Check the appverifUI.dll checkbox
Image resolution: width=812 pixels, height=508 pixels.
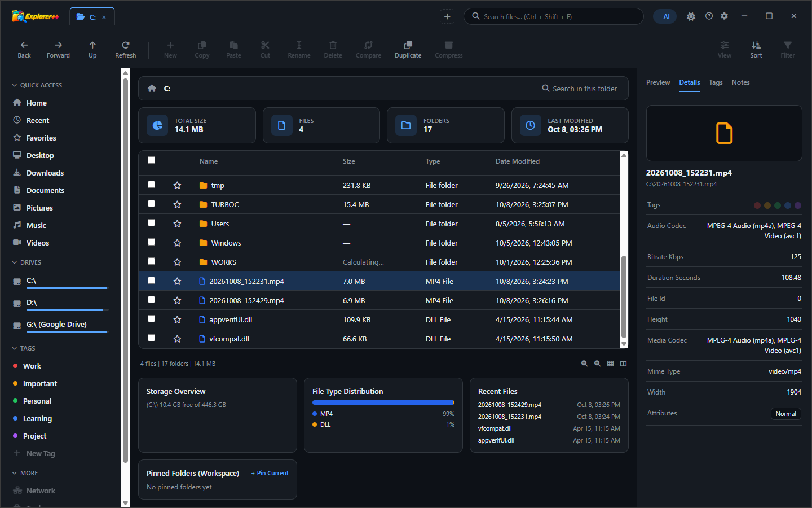[151, 319]
